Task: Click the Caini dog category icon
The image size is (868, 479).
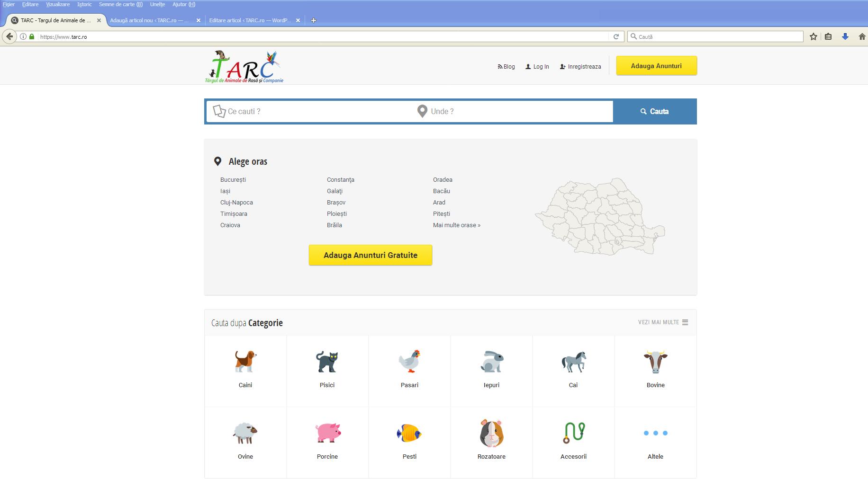Action: pyautogui.click(x=245, y=362)
